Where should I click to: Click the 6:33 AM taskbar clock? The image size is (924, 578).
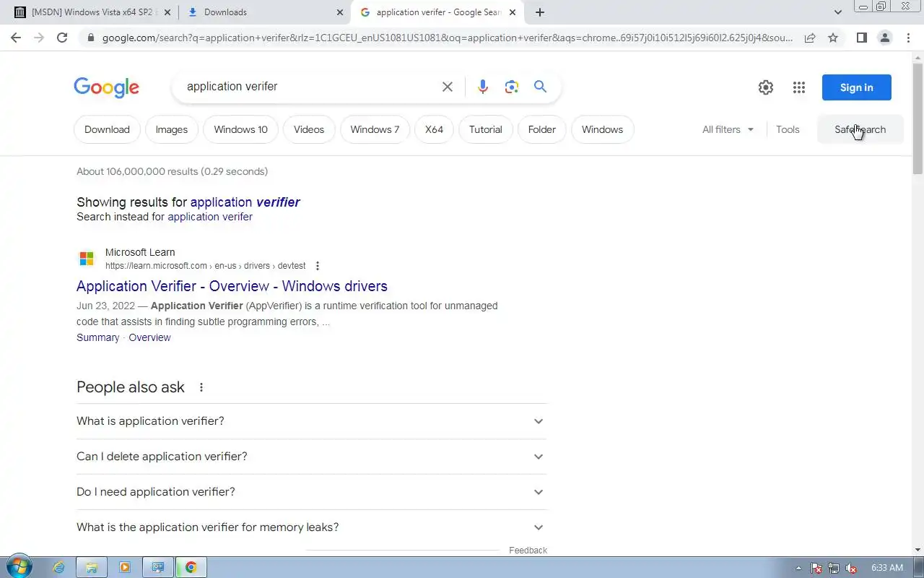[887, 568]
